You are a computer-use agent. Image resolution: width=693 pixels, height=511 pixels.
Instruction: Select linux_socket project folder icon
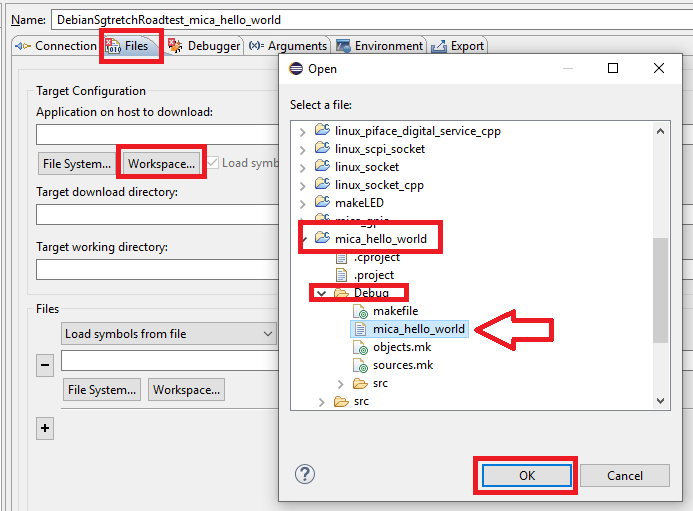tap(322, 166)
